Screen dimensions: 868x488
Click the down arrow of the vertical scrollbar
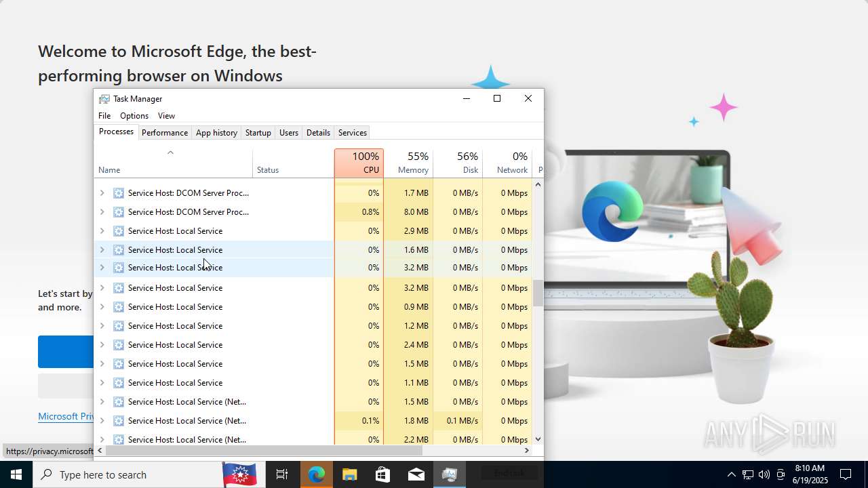(x=538, y=439)
